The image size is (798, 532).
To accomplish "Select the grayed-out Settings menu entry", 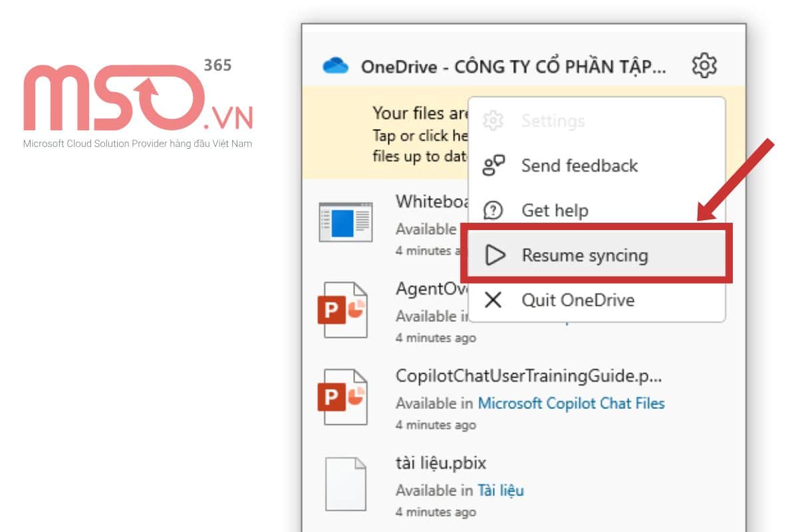I will [597, 121].
